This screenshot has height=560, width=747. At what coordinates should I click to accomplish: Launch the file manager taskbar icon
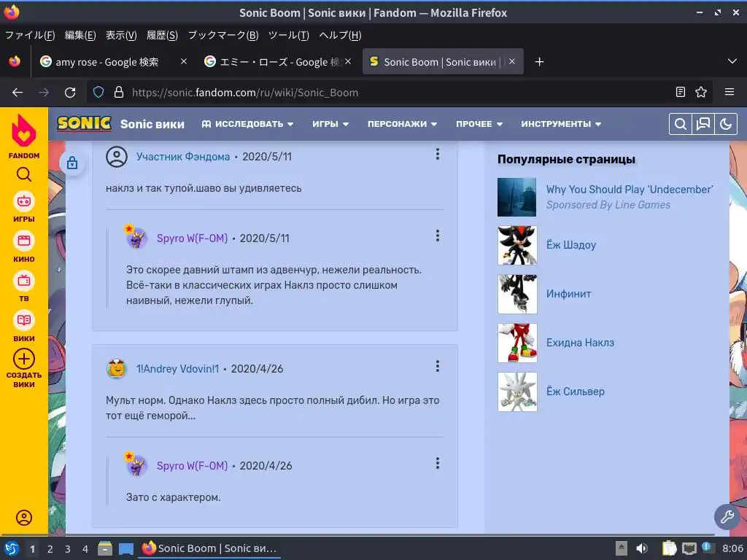point(105,548)
